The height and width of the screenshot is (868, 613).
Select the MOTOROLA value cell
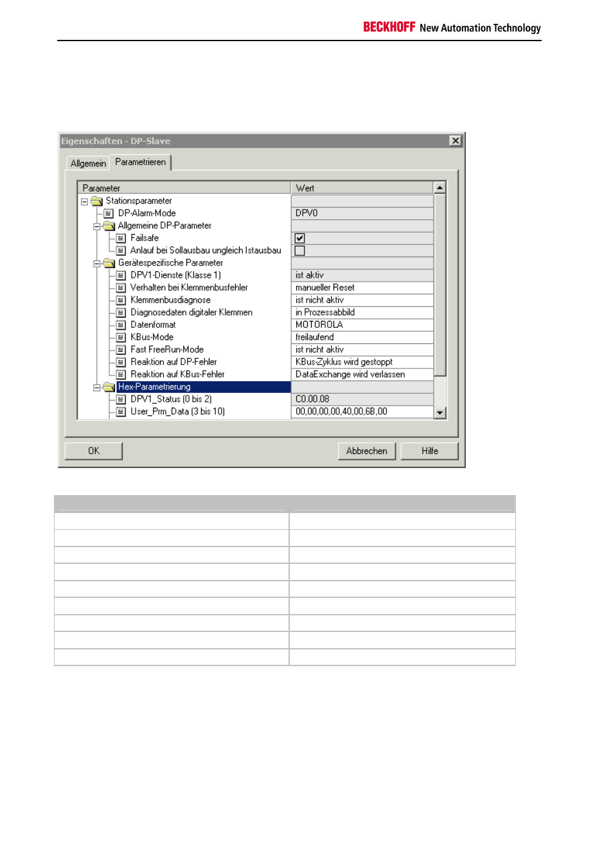[362, 325]
